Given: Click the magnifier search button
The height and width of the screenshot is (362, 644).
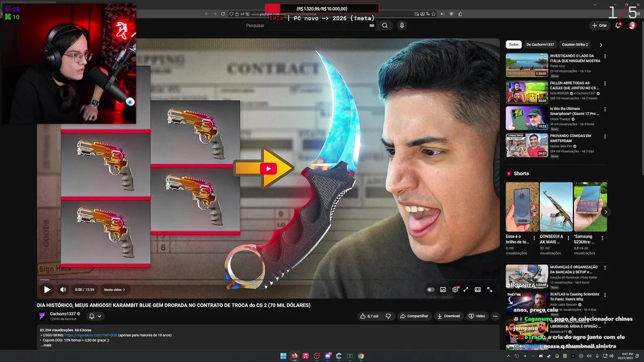Looking at the screenshot, I should pyautogui.click(x=385, y=26).
